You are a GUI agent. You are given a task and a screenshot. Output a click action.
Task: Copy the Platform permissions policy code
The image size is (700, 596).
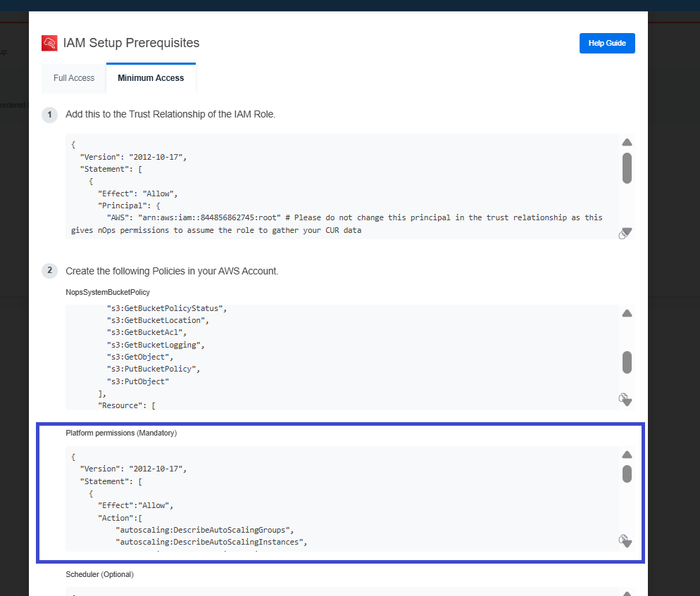click(623, 539)
